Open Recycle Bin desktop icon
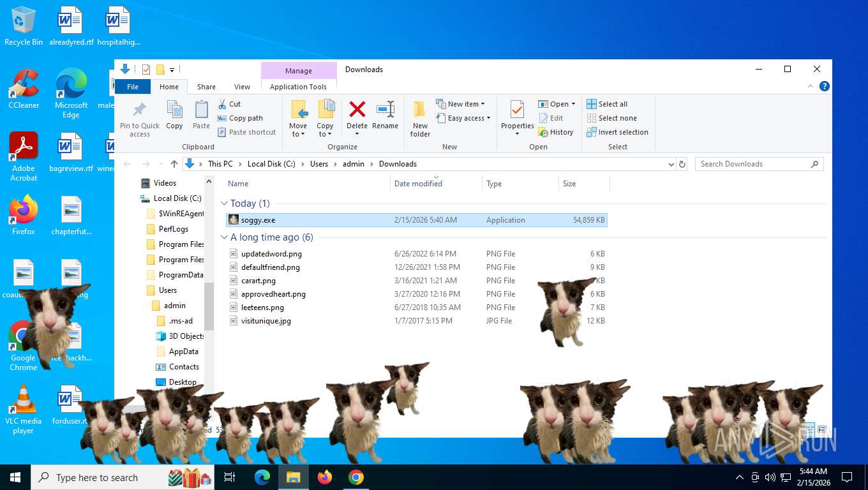Viewport: 868px width, 490px height. click(x=24, y=26)
